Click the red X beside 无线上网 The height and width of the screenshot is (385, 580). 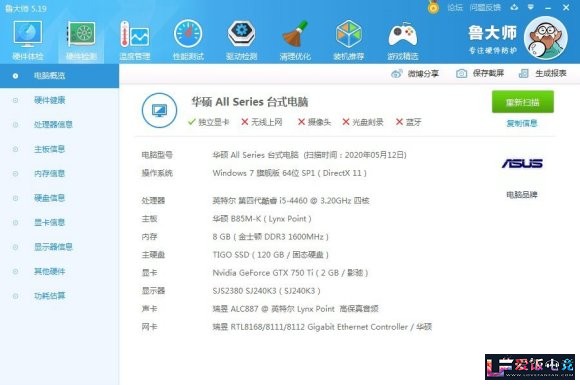click(245, 122)
